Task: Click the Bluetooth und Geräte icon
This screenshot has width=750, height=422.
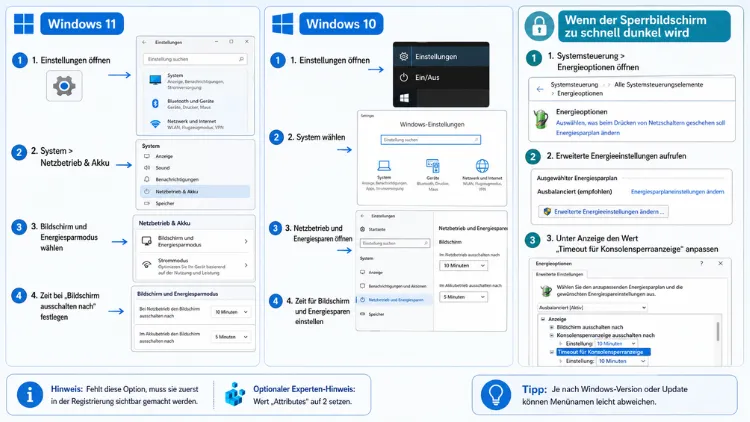Action: click(x=155, y=103)
